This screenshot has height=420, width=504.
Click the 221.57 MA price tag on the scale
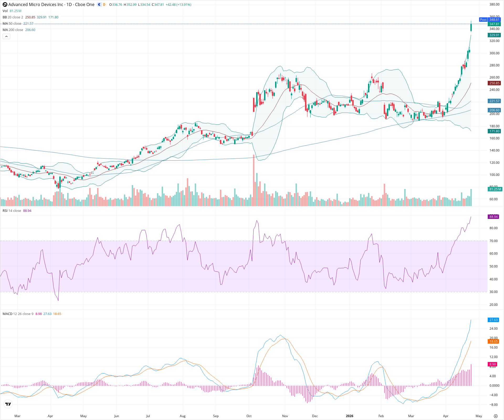click(494, 101)
